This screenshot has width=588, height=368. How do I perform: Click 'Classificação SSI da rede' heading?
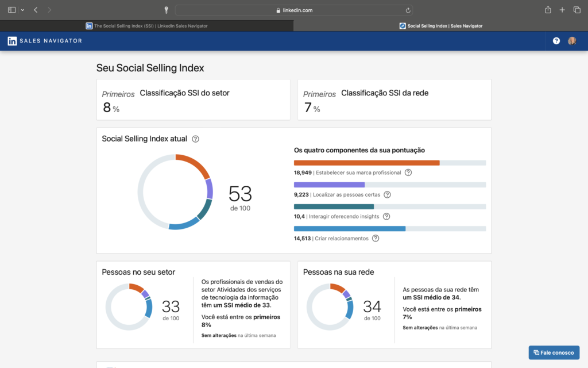point(385,93)
